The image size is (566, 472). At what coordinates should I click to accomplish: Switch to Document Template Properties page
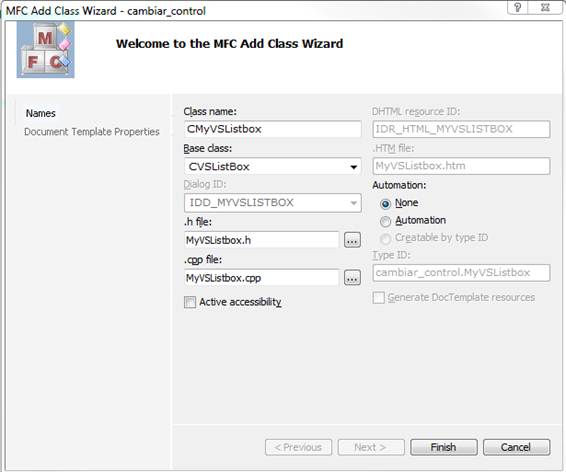point(92,132)
